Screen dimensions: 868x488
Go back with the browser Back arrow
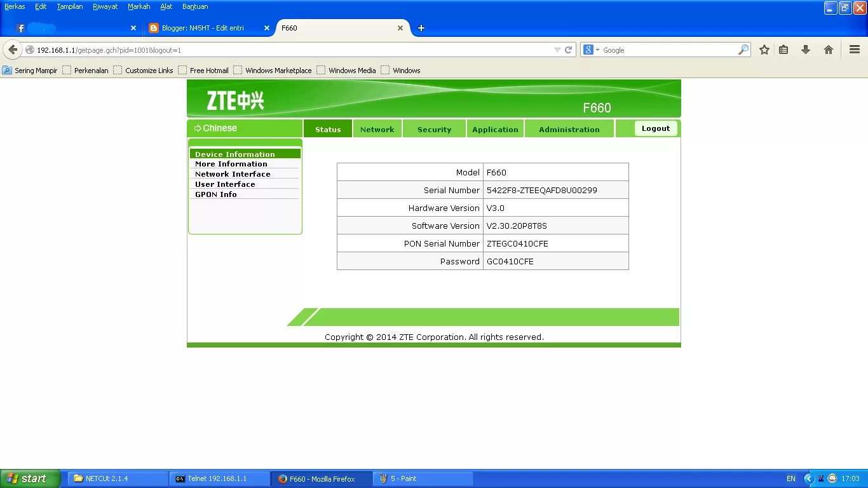[13, 50]
